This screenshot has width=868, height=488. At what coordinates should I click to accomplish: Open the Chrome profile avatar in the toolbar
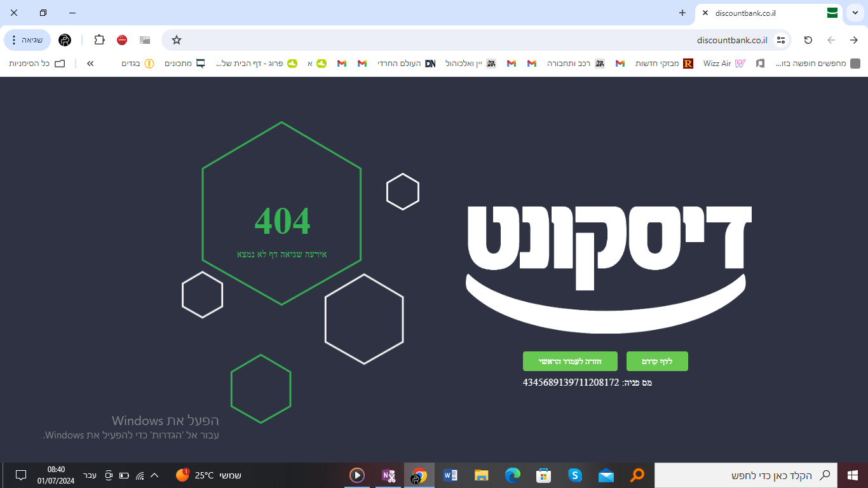pyautogui.click(x=65, y=40)
